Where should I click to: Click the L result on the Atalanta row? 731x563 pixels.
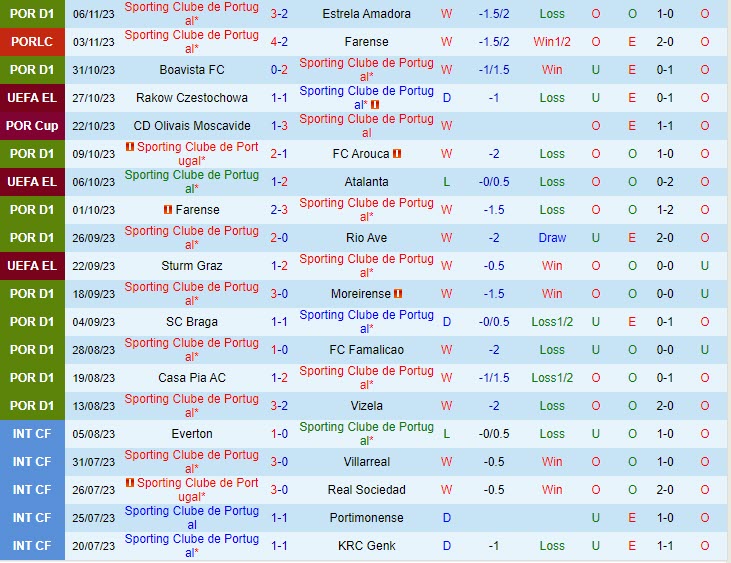[447, 182]
